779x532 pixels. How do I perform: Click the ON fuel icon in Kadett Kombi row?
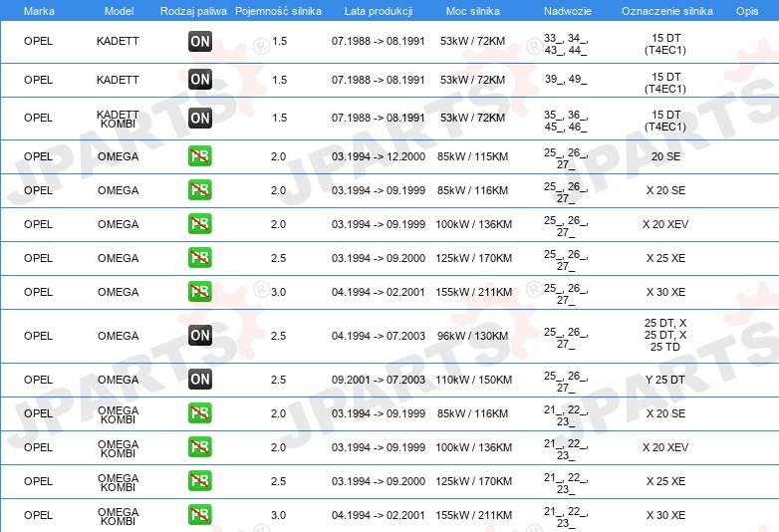(x=200, y=118)
